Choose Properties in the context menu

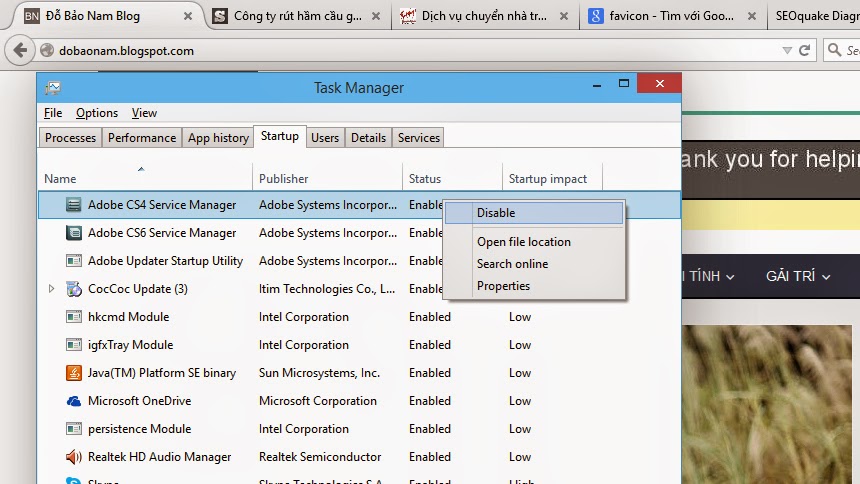[534, 286]
